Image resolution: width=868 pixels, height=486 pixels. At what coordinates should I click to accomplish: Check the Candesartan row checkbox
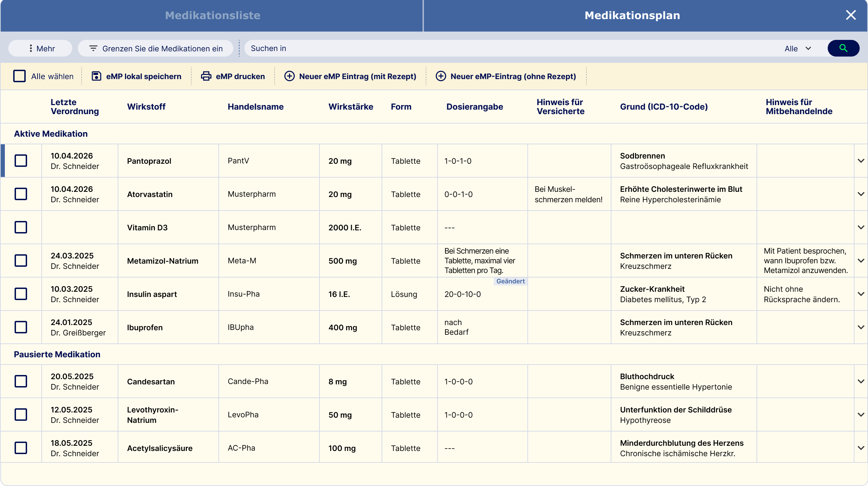(x=22, y=381)
